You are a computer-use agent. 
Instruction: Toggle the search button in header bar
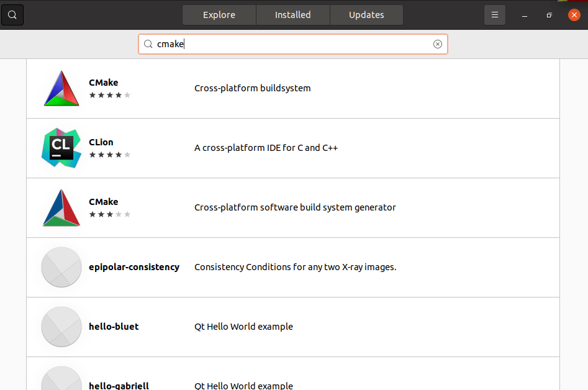point(12,15)
